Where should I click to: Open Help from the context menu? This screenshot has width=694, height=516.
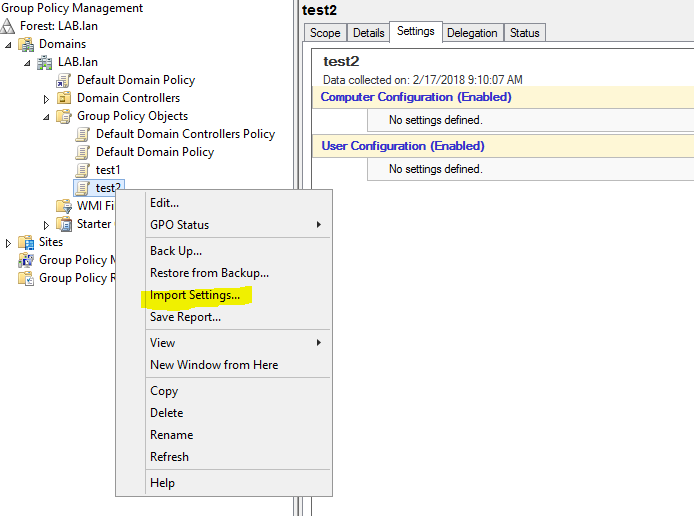(224, 483)
